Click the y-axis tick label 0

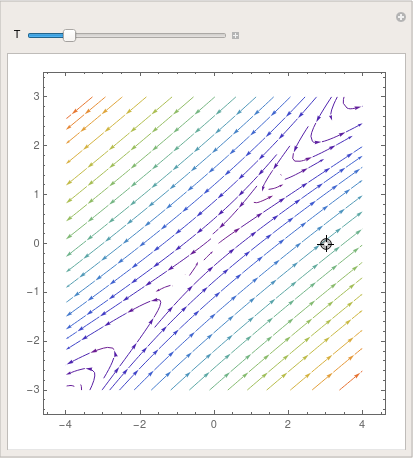click(x=36, y=243)
